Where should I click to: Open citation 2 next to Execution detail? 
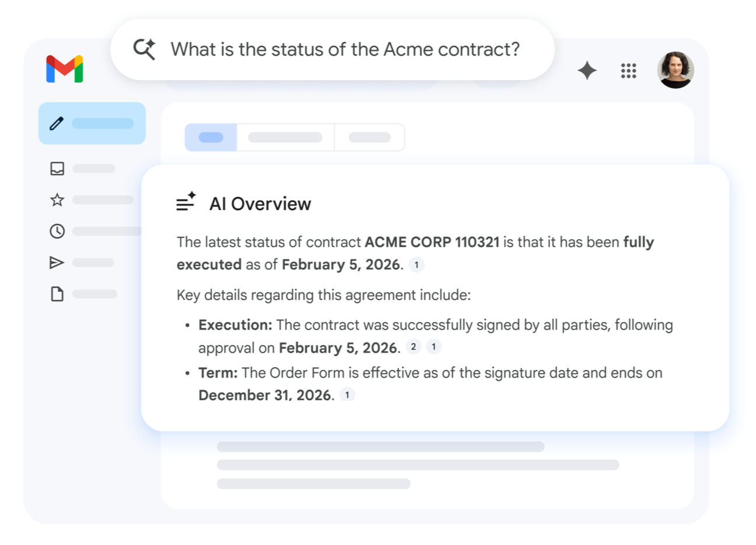tap(413, 347)
